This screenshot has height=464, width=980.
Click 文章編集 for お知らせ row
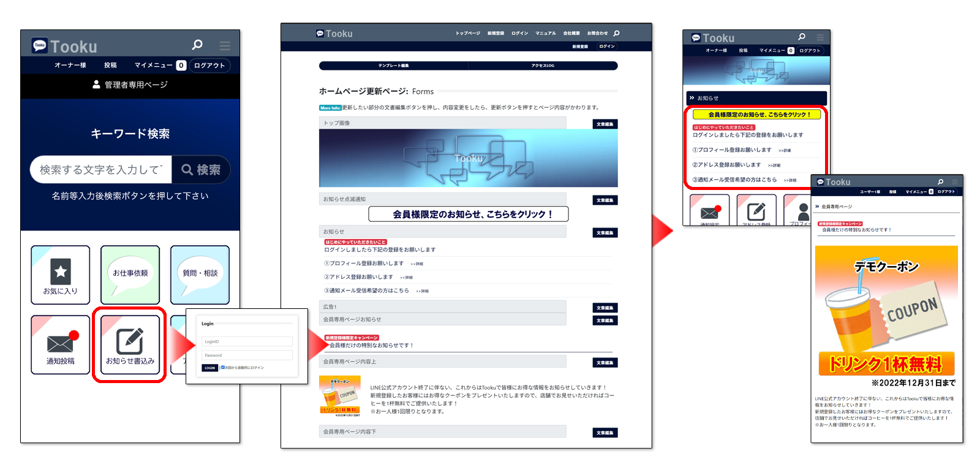point(605,233)
